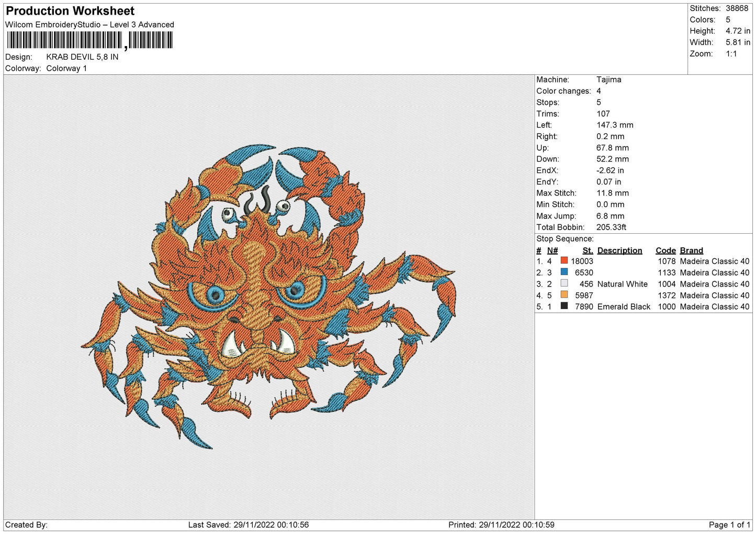
Task: Click the 'Page 1 of 1' footer
Action: pos(729,525)
